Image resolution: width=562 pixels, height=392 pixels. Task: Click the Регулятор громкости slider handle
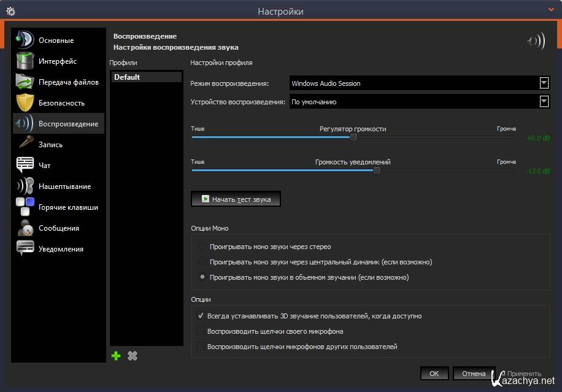(353, 137)
